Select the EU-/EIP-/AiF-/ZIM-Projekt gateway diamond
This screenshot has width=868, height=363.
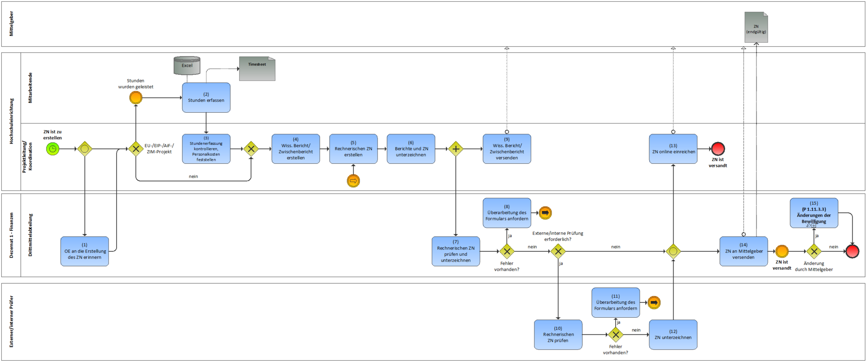pyautogui.click(x=136, y=149)
